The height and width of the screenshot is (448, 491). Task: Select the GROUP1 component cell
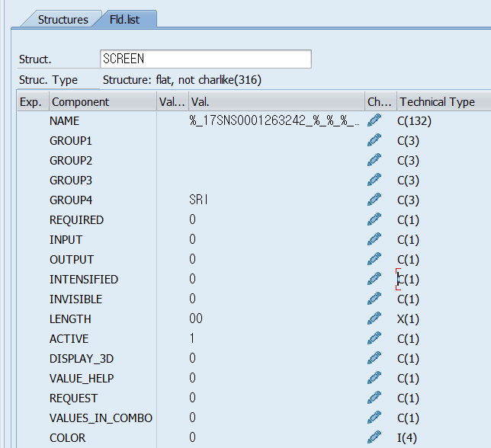(x=103, y=141)
